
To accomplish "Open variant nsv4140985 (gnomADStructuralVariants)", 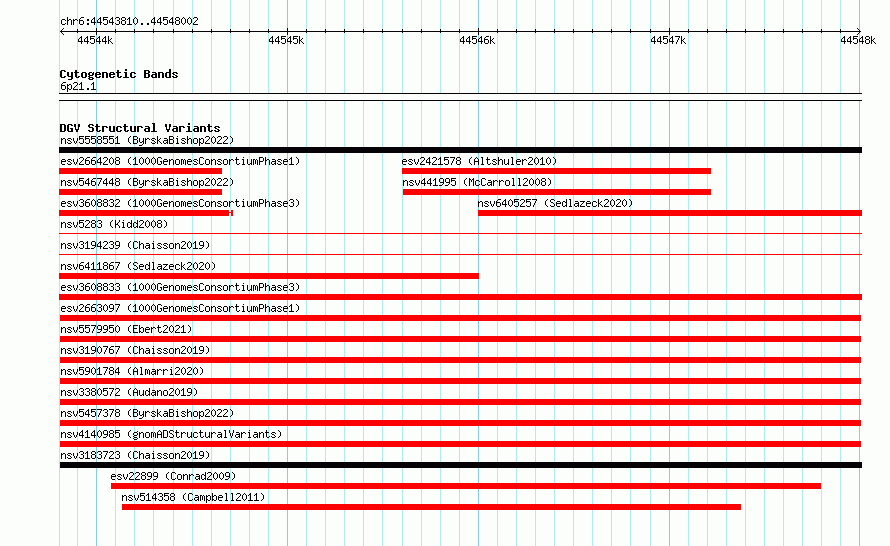I will pyautogui.click(x=171, y=434).
